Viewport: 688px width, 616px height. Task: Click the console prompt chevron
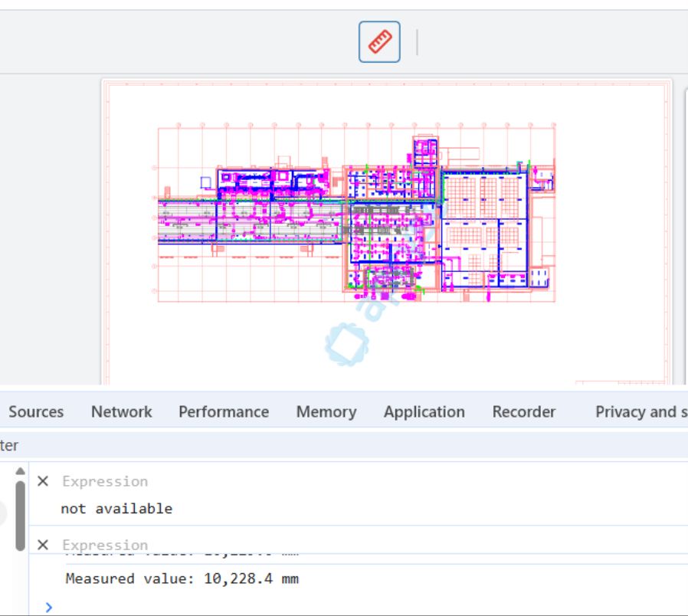click(49, 608)
